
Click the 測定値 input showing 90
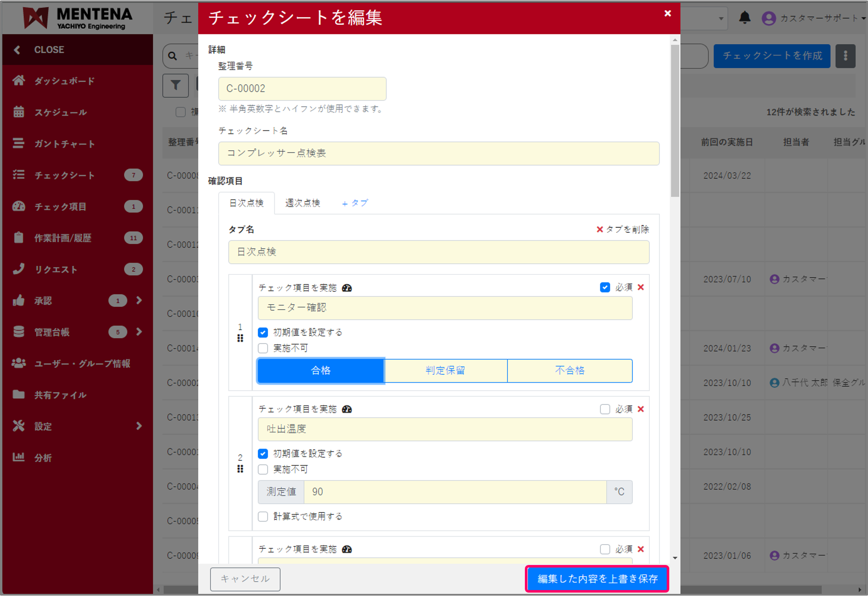click(454, 492)
